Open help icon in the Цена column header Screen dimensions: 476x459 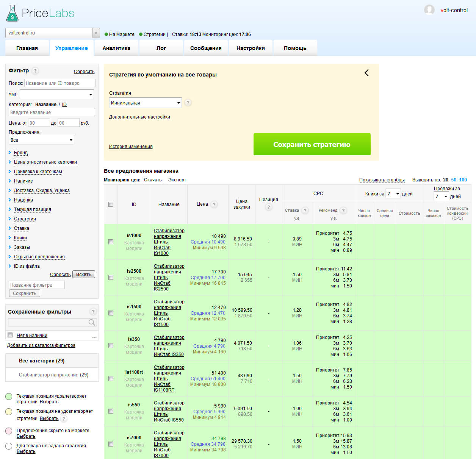pyautogui.click(x=214, y=204)
